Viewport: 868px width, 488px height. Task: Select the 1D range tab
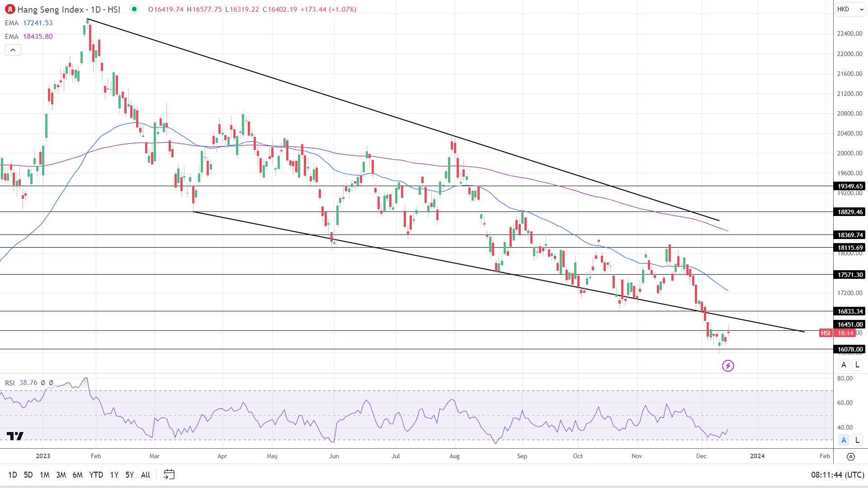(13, 474)
